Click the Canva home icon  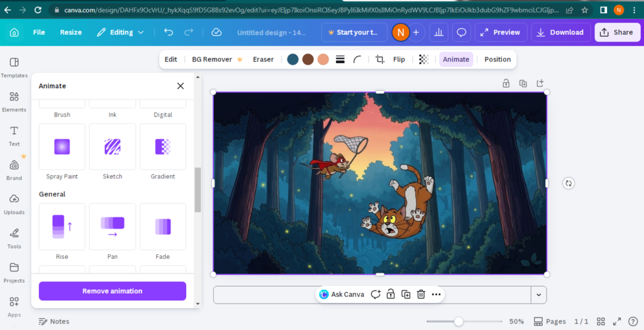(14, 32)
